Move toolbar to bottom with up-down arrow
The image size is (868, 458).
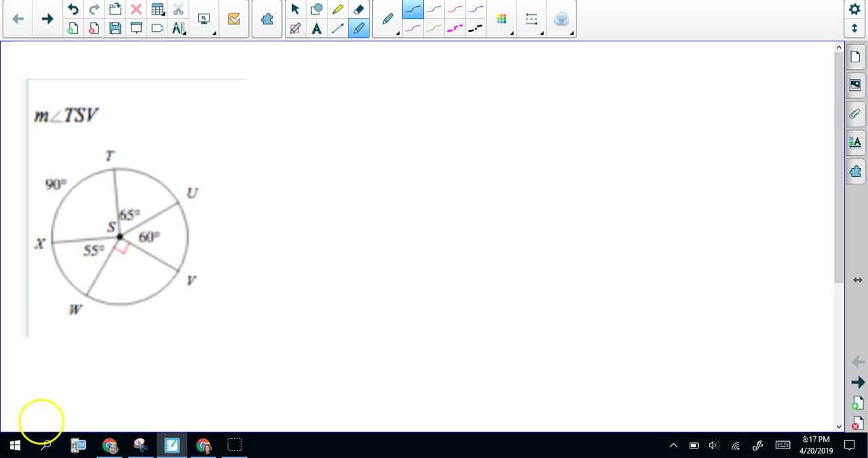(x=854, y=28)
